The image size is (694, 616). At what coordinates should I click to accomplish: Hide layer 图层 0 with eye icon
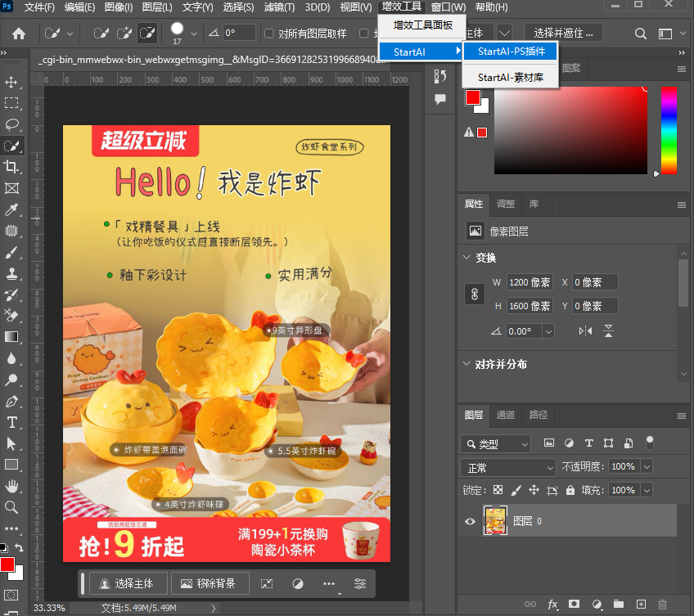(470, 521)
